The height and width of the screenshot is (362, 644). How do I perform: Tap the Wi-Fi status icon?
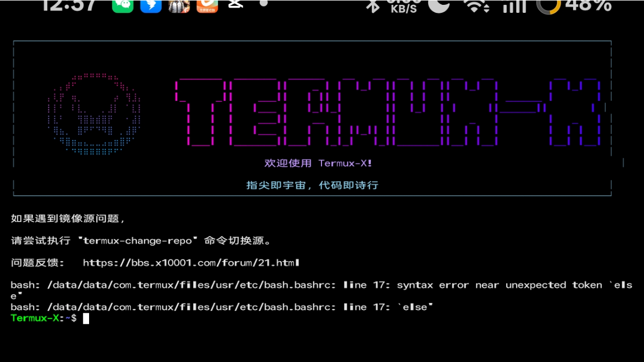(474, 5)
